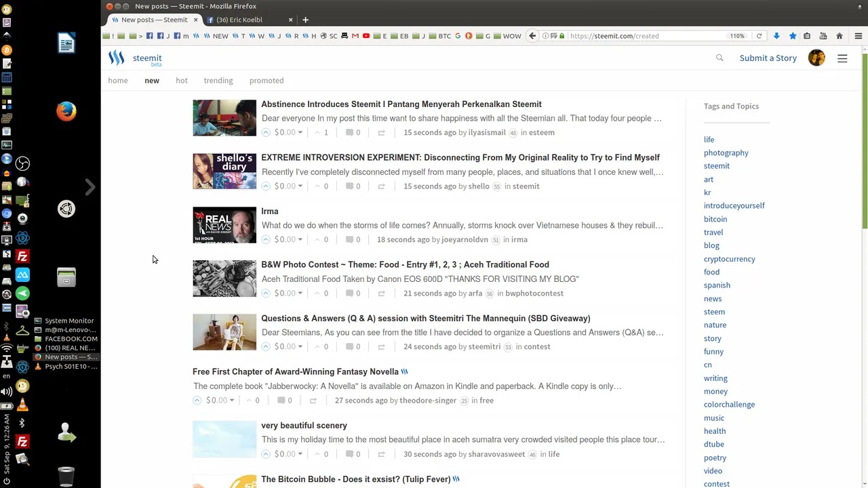Click the page zoom 110% indicator
This screenshot has width=868, height=488.
point(737,36)
